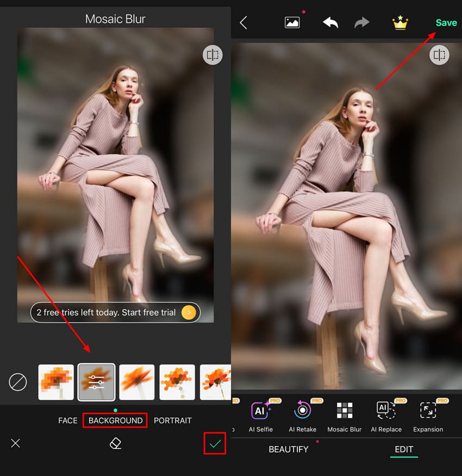
Task: Confirm edits with the green checkmark
Action: 215,443
